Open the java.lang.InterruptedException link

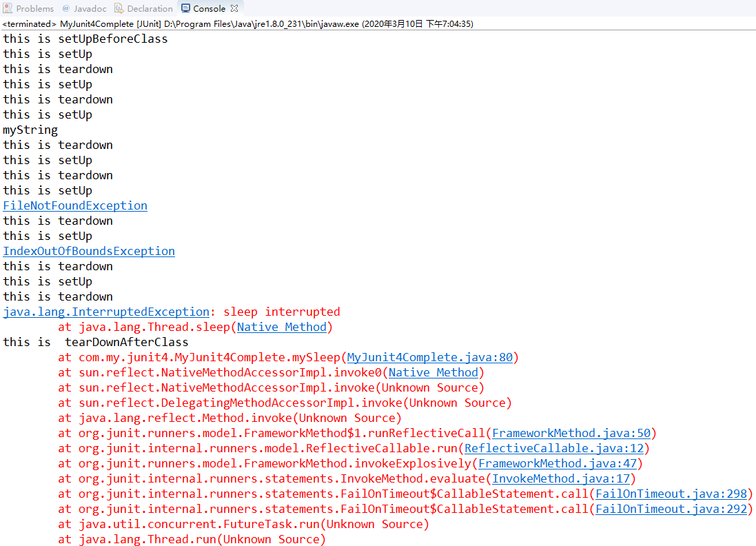click(105, 311)
